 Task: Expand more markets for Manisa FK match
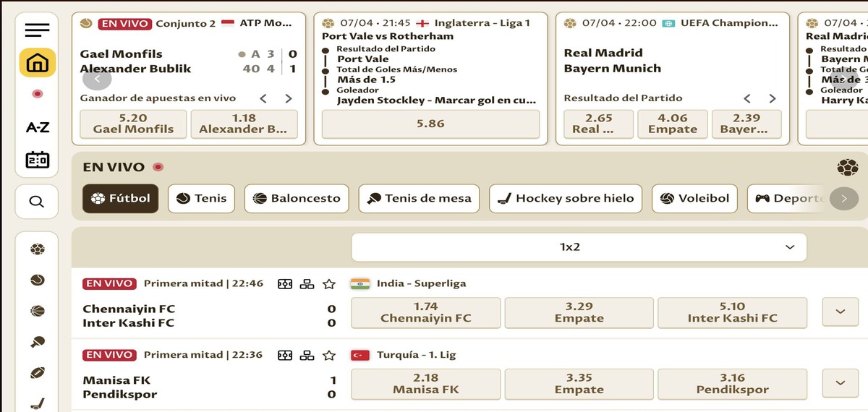click(x=840, y=384)
